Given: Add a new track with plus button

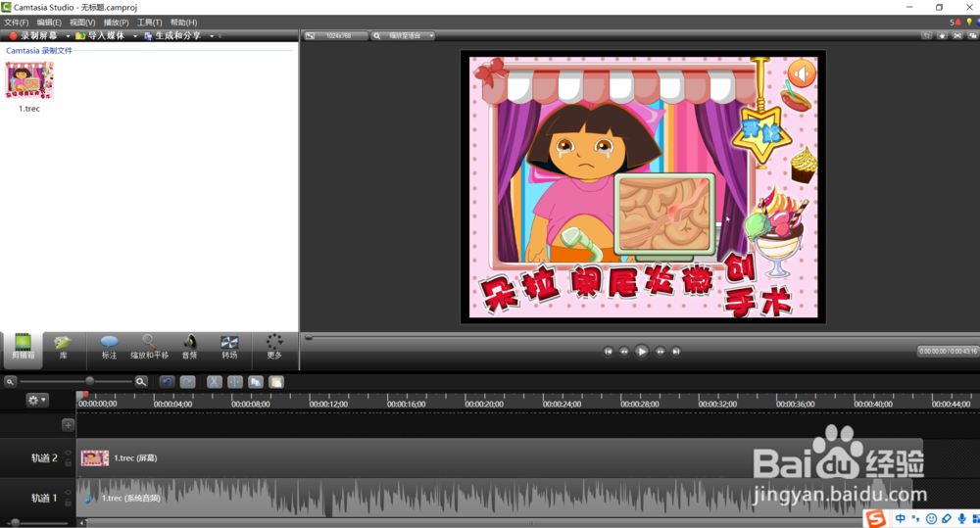Looking at the screenshot, I should click(68, 425).
